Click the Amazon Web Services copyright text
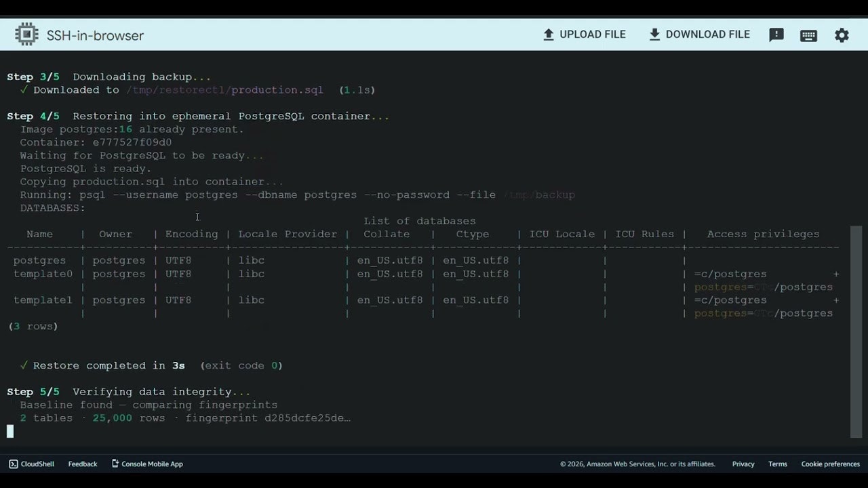 tap(637, 464)
